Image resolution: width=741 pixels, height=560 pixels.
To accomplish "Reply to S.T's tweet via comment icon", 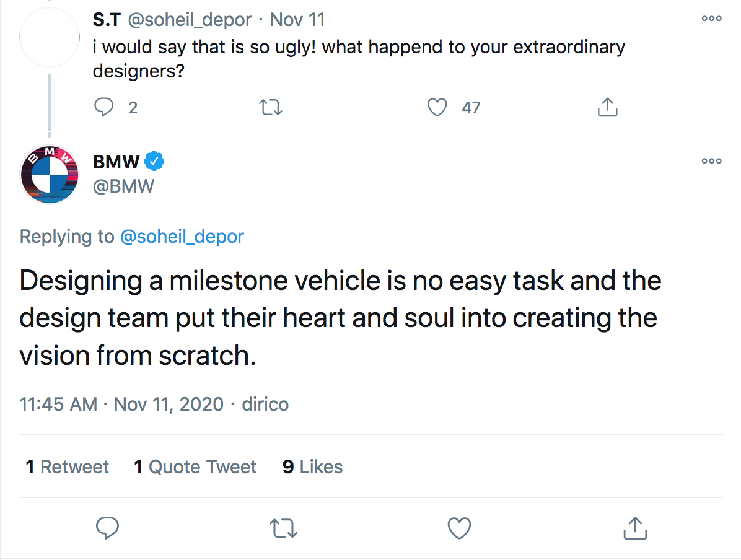I will point(103,108).
